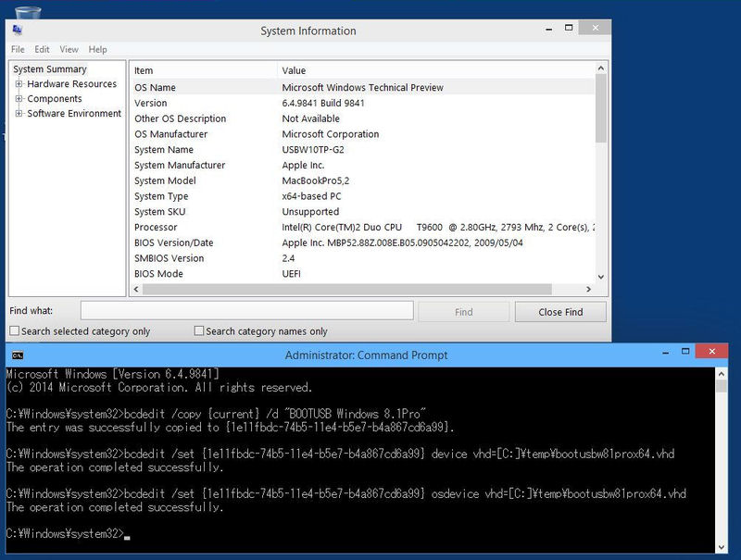Tick the Search category names only checkbox
Screen dimensions: 741x560
pyautogui.click(x=199, y=331)
